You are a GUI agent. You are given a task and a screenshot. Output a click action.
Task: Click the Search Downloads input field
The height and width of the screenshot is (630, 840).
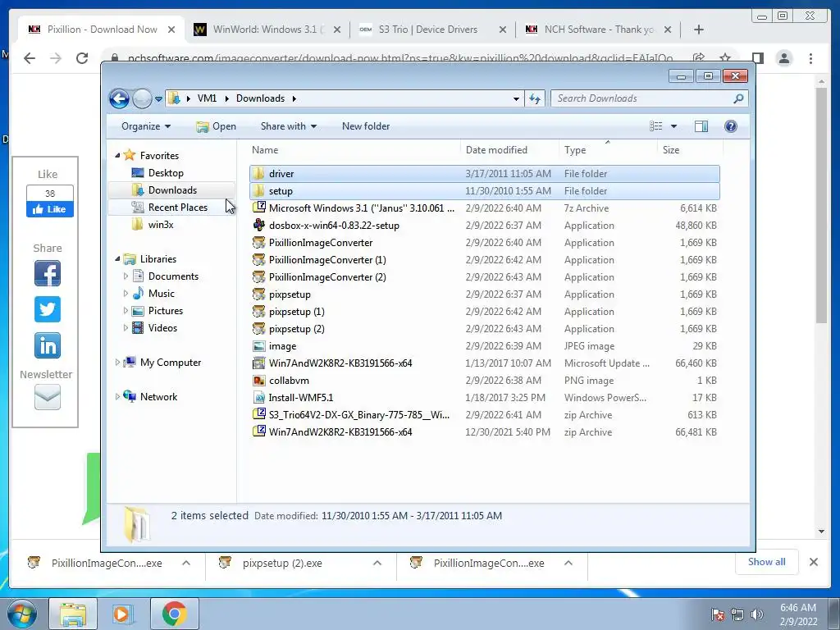tap(641, 98)
